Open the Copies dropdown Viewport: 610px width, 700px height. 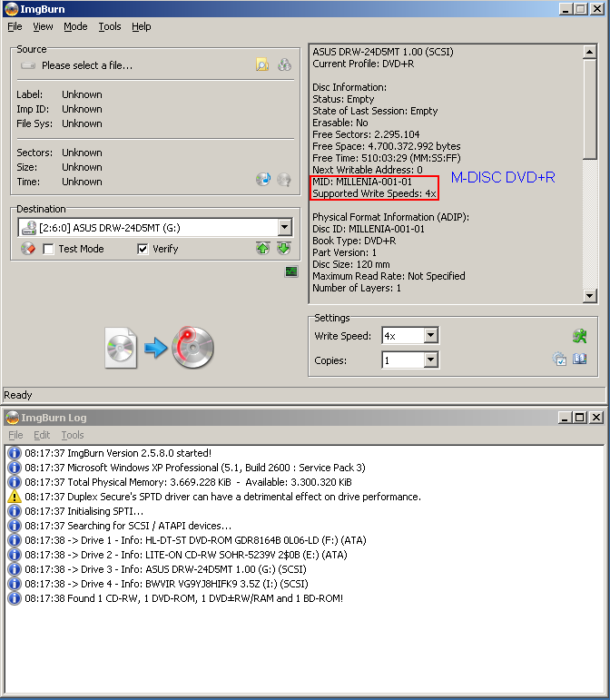tap(430, 360)
